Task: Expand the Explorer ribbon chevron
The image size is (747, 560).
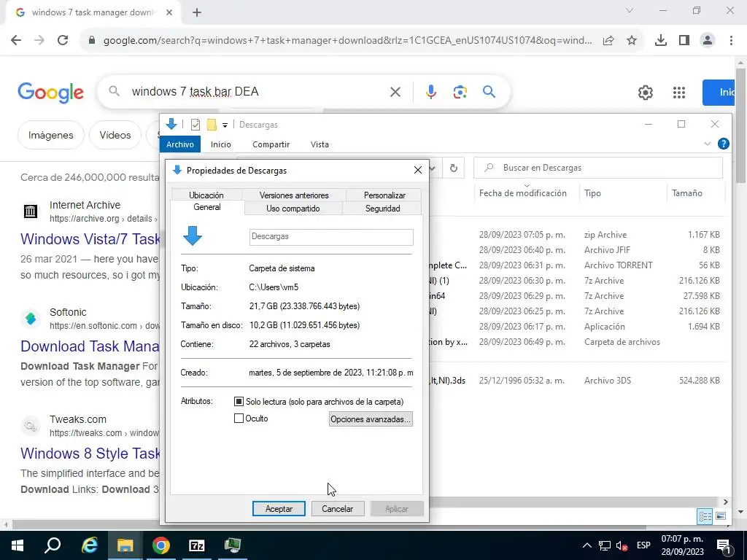Action: pos(708,144)
